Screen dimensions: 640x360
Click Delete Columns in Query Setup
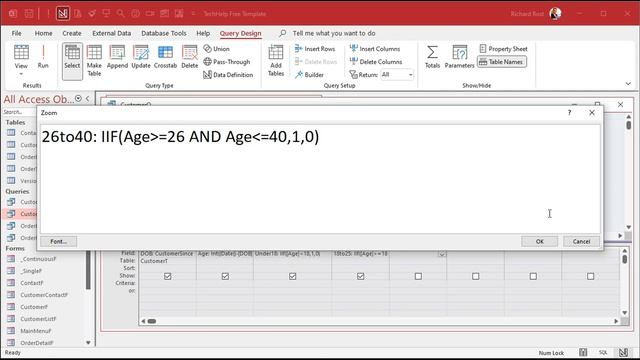click(x=376, y=62)
